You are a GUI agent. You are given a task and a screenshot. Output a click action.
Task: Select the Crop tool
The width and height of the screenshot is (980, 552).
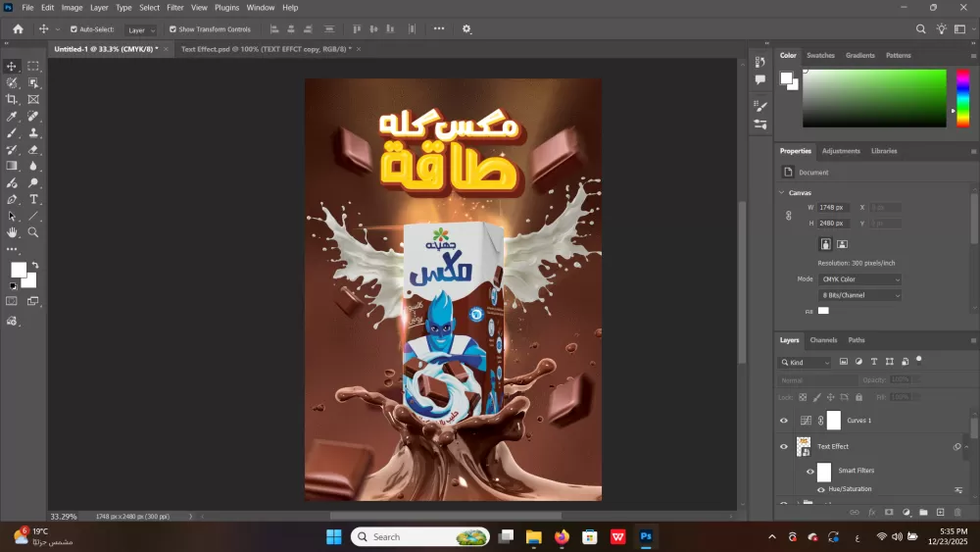(x=11, y=99)
